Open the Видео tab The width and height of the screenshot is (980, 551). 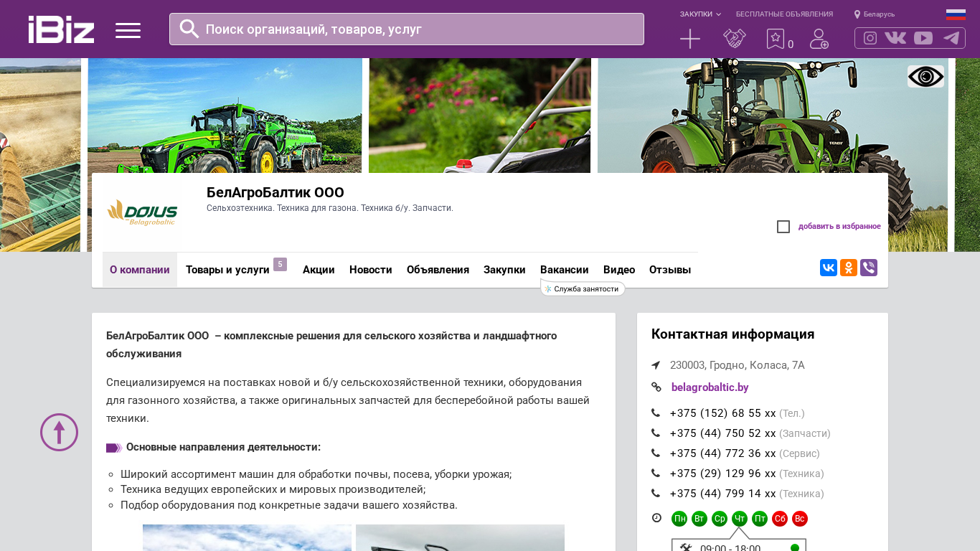coord(619,270)
